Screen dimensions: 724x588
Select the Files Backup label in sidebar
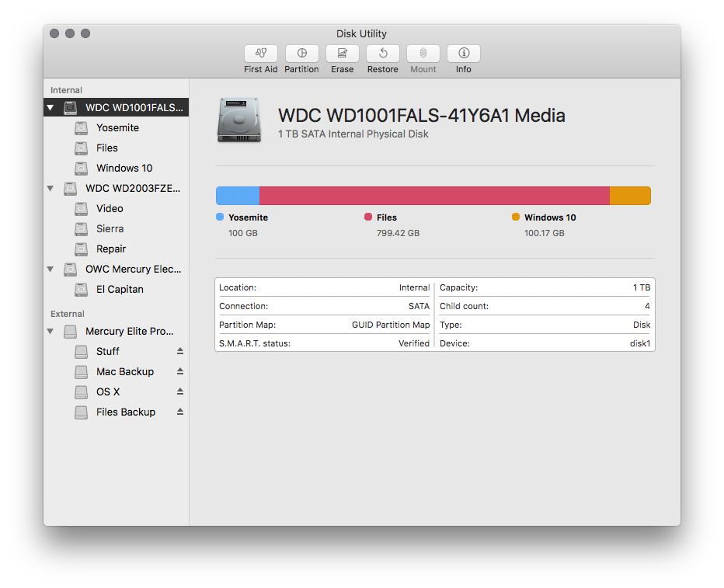pyautogui.click(x=126, y=412)
